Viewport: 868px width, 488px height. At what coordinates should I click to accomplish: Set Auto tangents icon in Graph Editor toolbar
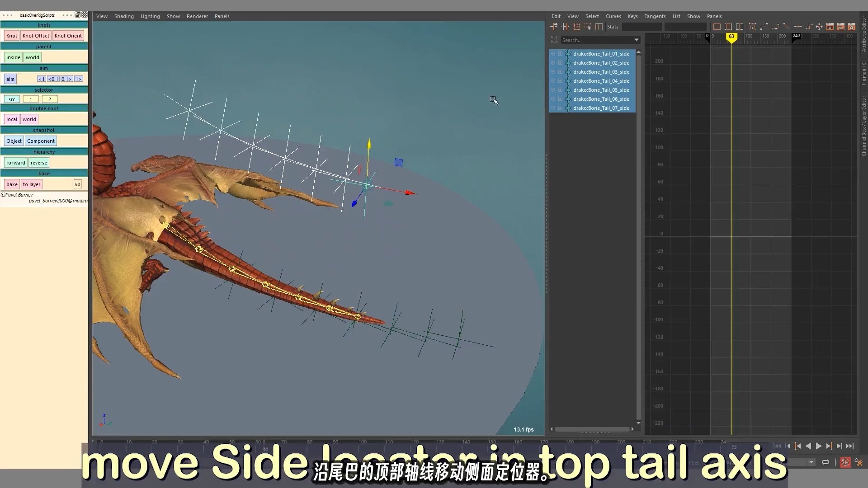tap(753, 27)
